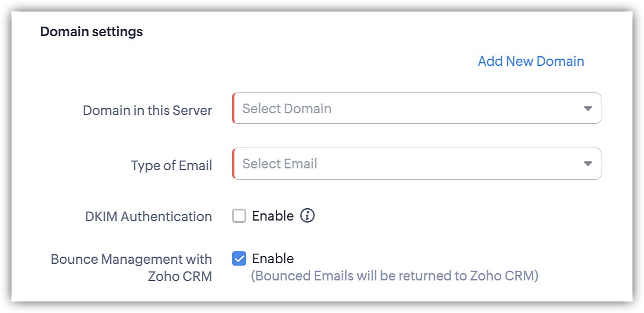
Task: Click the Enable label beside the Bounce Management checkbox
Action: (x=273, y=258)
